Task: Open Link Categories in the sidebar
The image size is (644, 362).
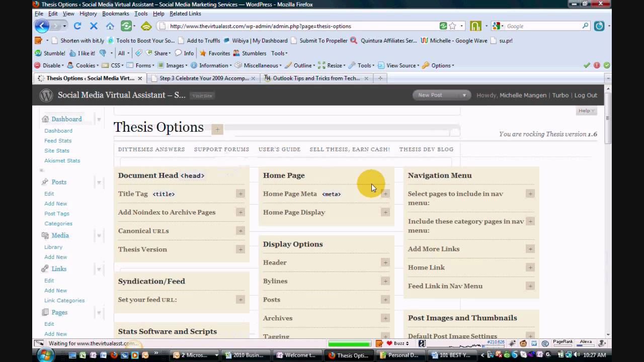Action: tap(64, 301)
